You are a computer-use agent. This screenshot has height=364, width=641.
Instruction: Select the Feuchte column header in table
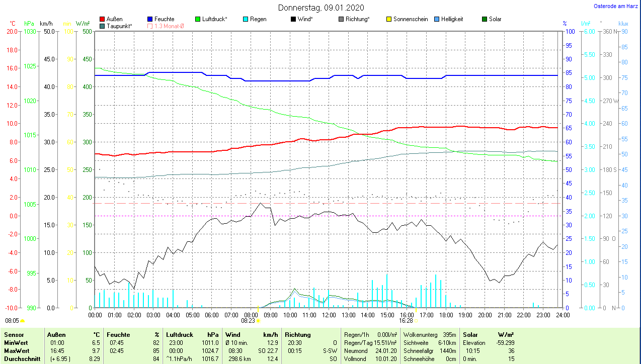pos(119,335)
